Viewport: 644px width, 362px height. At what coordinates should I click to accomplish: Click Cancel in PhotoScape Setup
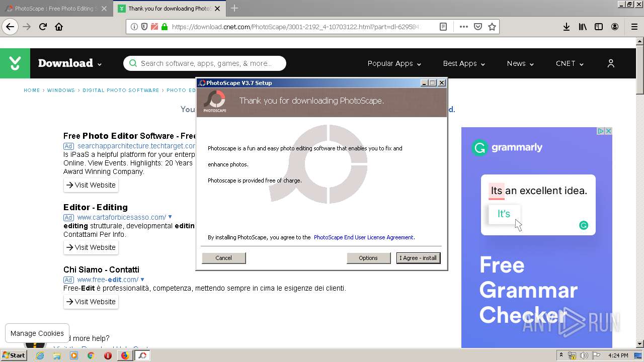pos(224,258)
